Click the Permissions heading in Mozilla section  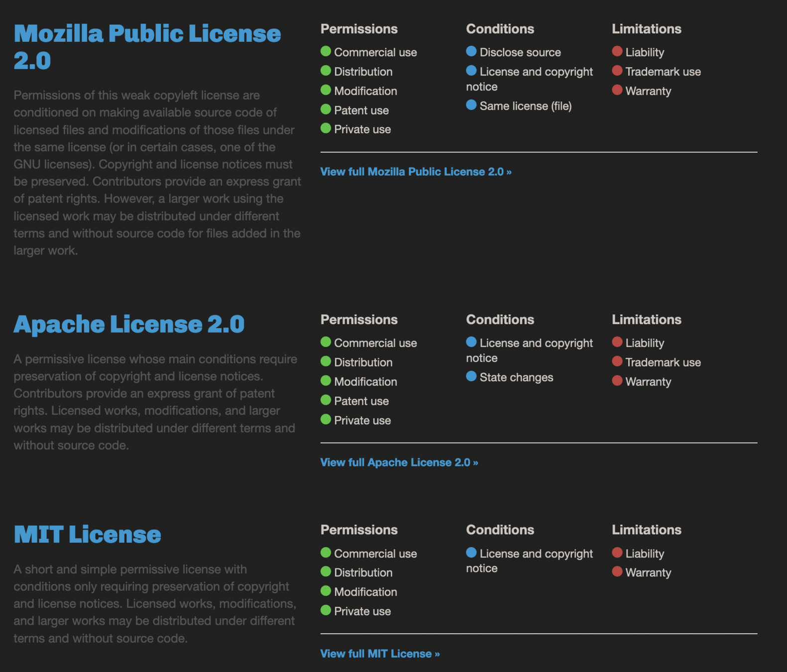click(x=359, y=29)
